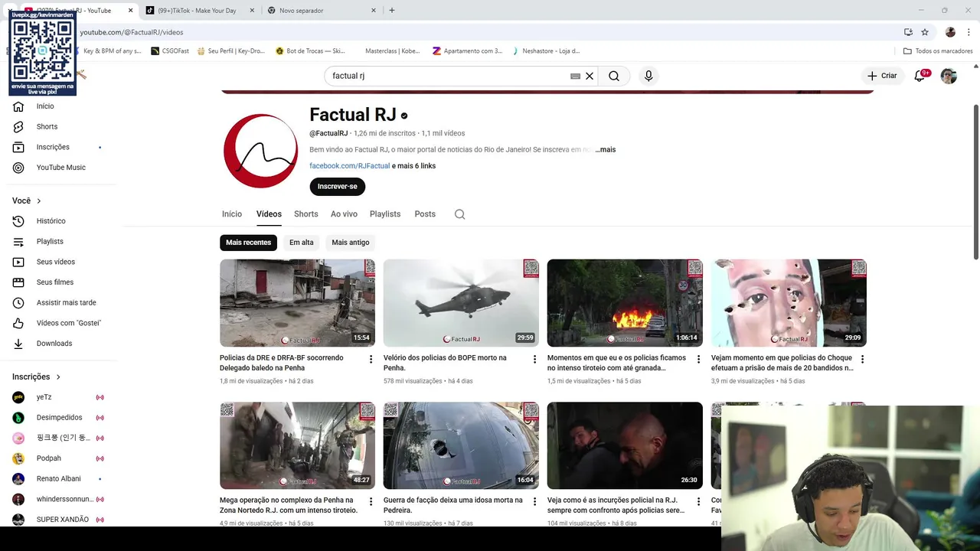Select the Mais antigo filter chip
This screenshot has width=980, height=551.
(x=351, y=243)
